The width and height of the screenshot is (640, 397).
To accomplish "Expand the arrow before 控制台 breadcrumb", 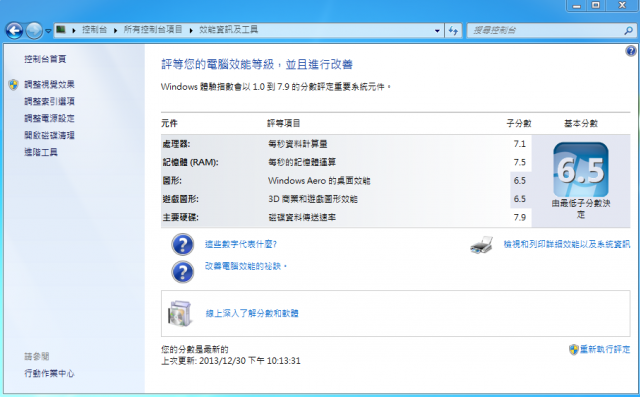I will [74, 30].
